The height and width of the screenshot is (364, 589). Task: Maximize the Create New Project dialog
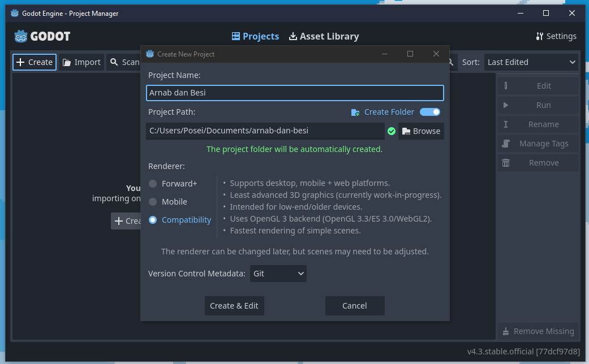coord(410,54)
